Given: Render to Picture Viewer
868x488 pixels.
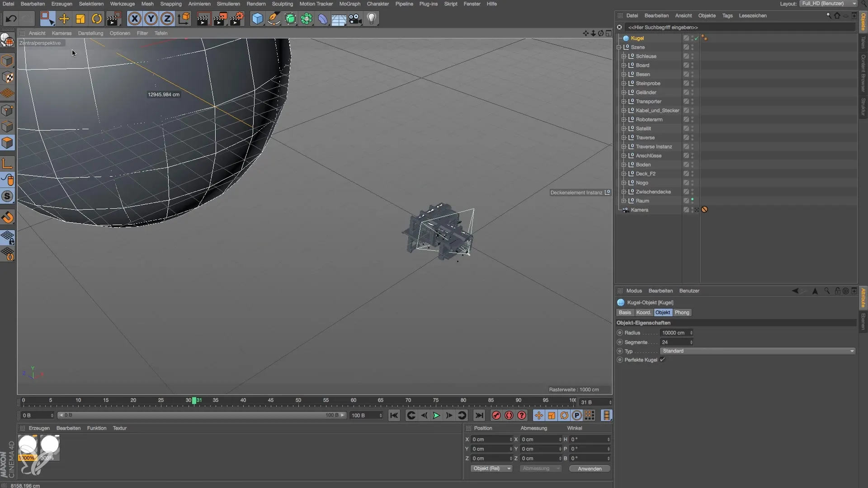Looking at the screenshot, I should (x=220, y=19).
